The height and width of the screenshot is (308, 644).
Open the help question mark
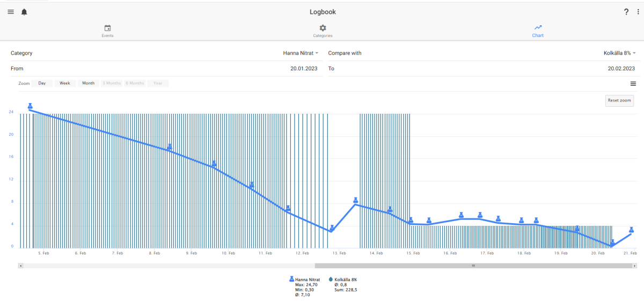point(626,12)
